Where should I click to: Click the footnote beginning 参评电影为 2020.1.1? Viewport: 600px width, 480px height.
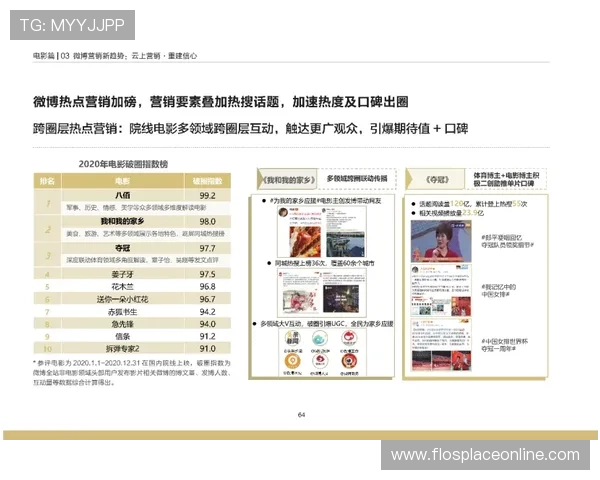point(132,372)
